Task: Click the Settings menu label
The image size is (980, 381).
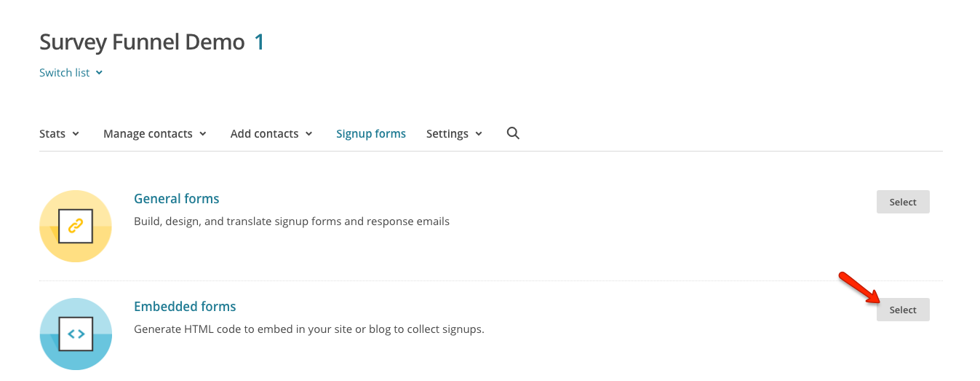Action: [x=447, y=134]
